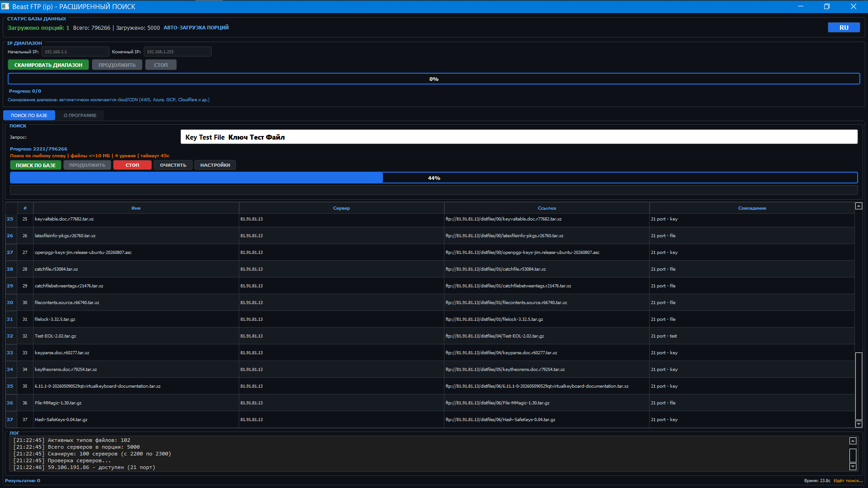Click the log panel scroll up arrow
Image resolution: width=868 pixels, height=488 pixels.
point(853,441)
